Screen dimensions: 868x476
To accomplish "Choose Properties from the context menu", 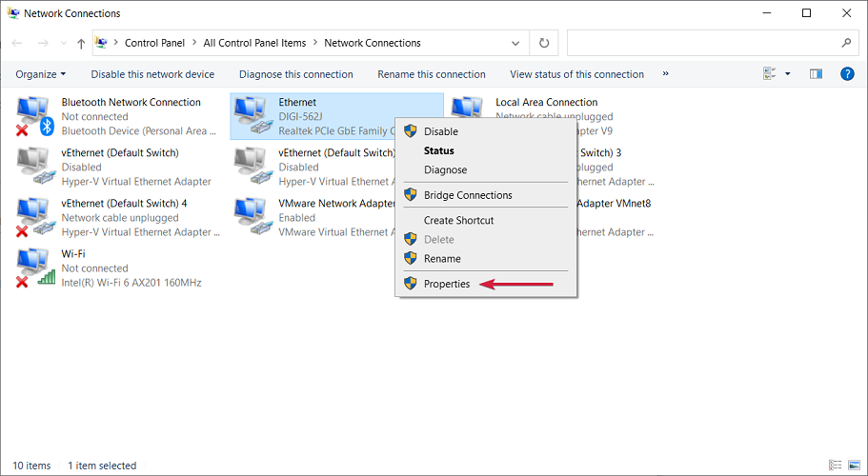I will [447, 284].
